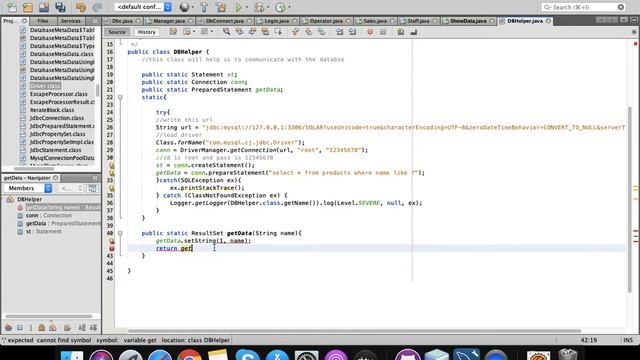Image resolution: width=640 pixels, height=360 pixels.
Task: Open the DbConnect.java editor tab
Action: (x=224, y=21)
